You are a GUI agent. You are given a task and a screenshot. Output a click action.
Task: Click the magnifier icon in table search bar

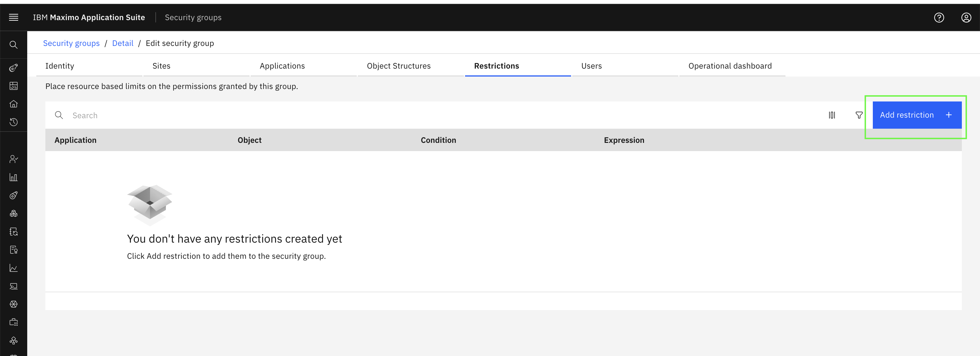(59, 115)
